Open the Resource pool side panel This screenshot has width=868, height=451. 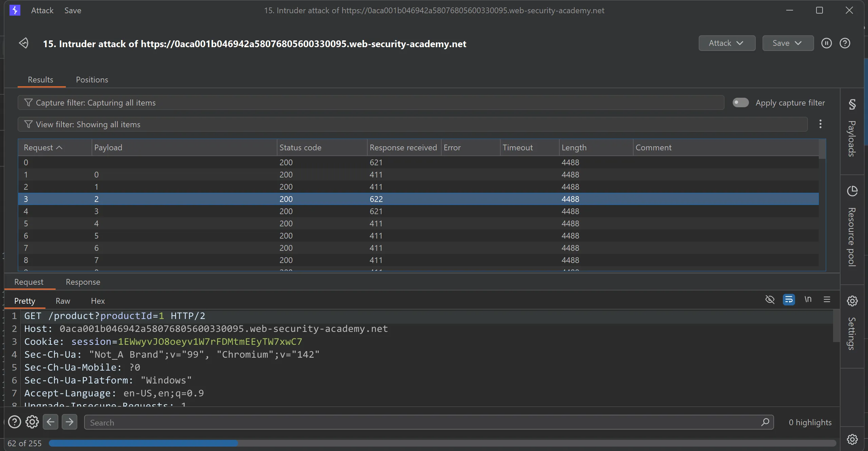(x=852, y=226)
